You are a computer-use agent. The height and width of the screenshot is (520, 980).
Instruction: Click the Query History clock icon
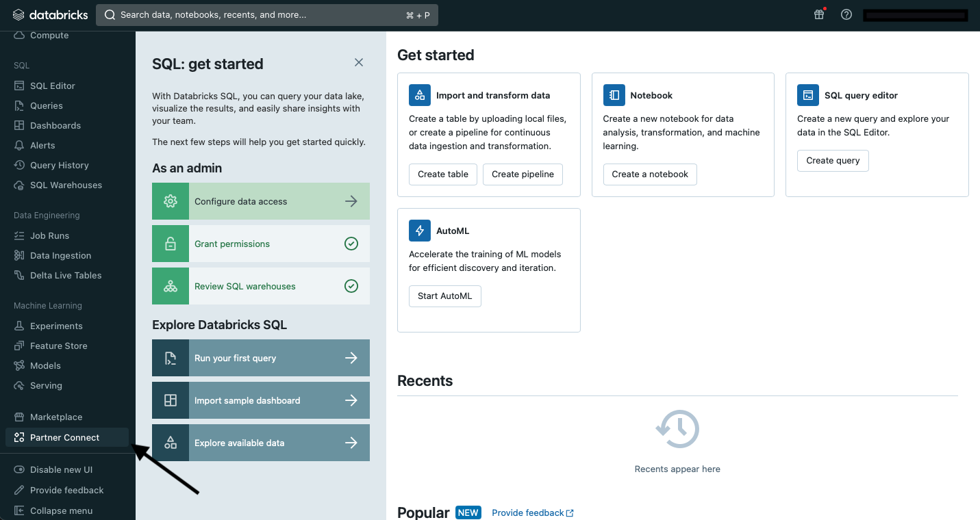click(19, 165)
